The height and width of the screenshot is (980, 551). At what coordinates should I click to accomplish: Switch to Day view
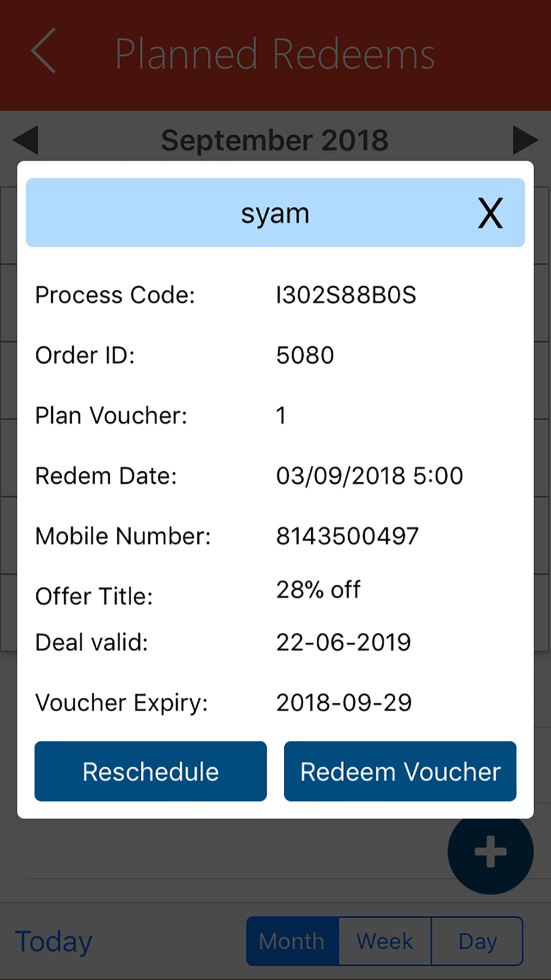(x=477, y=941)
